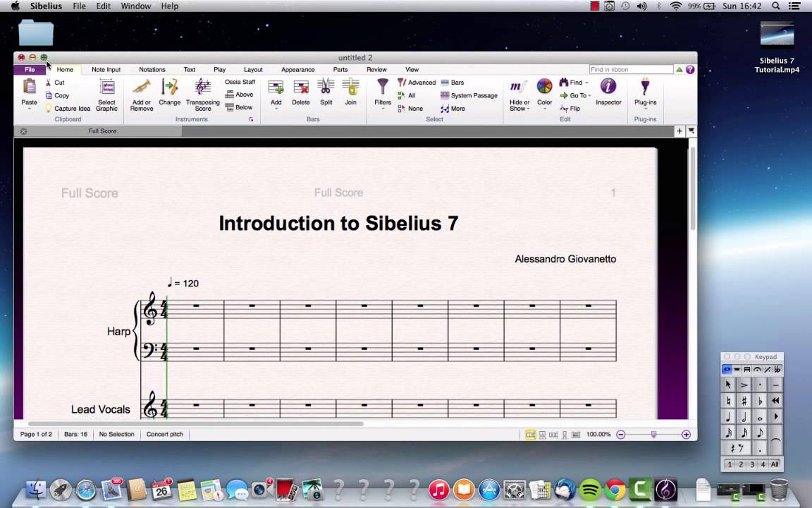Image resolution: width=812 pixels, height=508 pixels.
Task: Add an Ossia Staff Above
Action: [x=239, y=95]
